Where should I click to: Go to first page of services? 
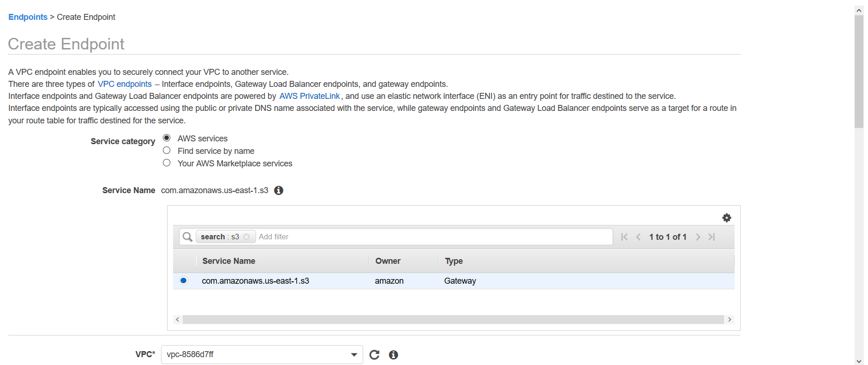click(x=624, y=237)
